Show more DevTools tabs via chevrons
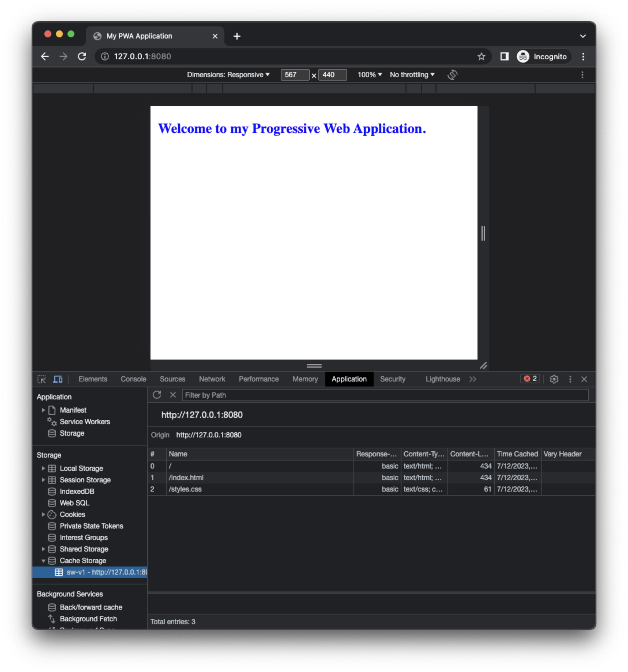Viewport: 628px width, 672px height. pyautogui.click(x=473, y=379)
